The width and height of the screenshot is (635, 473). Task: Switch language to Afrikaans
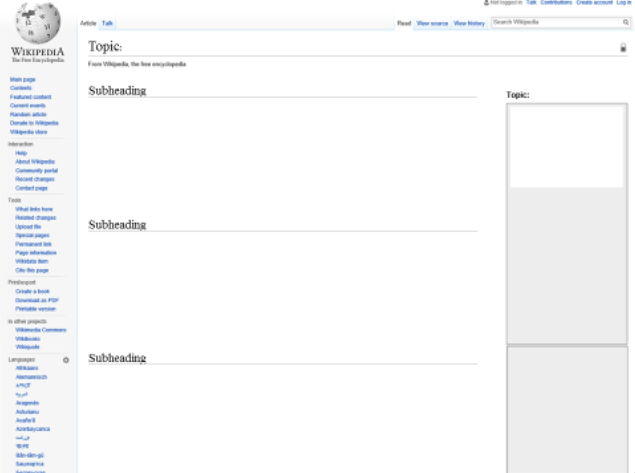27,368
